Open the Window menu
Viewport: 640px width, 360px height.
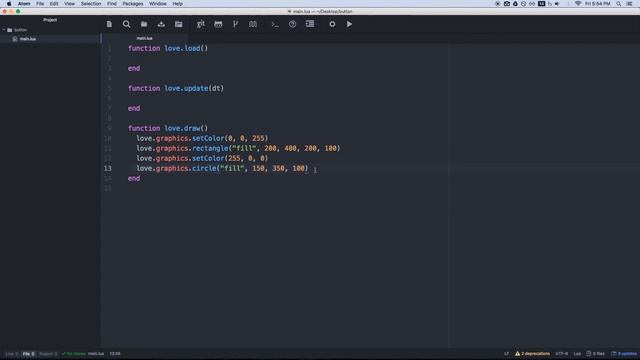click(158, 4)
